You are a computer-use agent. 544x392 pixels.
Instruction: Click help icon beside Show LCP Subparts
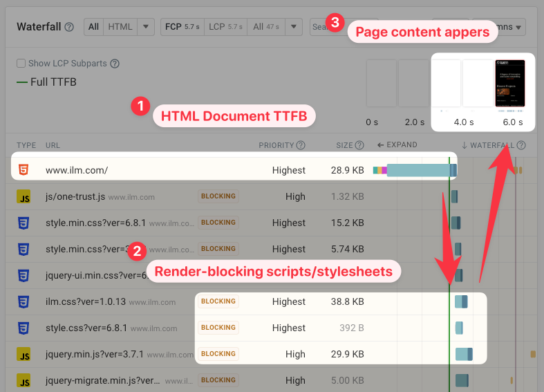coord(115,64)
